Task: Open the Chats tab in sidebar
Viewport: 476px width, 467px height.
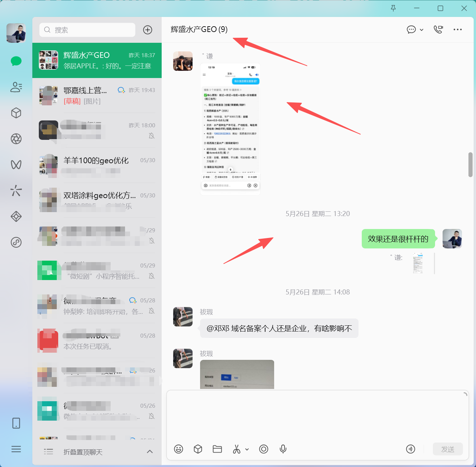Action: (x=16, y=61)
